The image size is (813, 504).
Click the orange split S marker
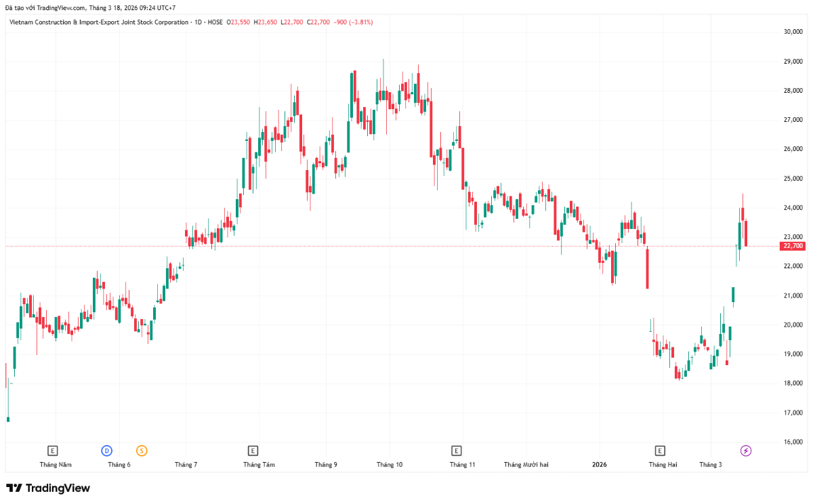pos(142,450)
